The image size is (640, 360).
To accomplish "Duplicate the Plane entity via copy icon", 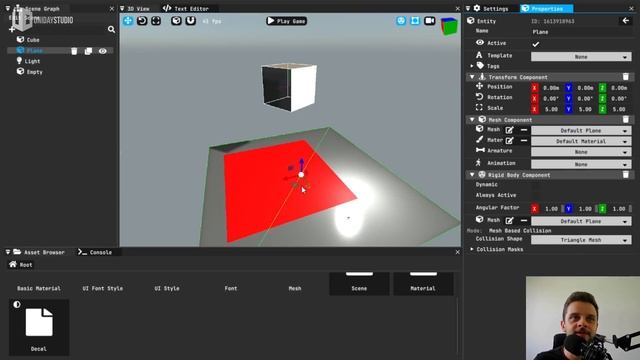I will pyautogui.click(x=88, y=51).
